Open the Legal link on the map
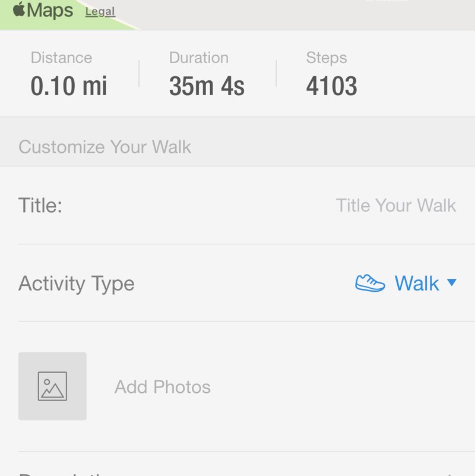 click(100, 11)
